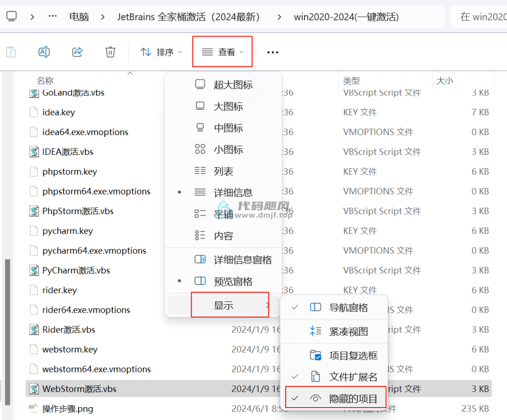Image resolution: width=507 pixels, height=420 pixels.
Task: Click the Delete trash can icon
Action: click(110, 52)
